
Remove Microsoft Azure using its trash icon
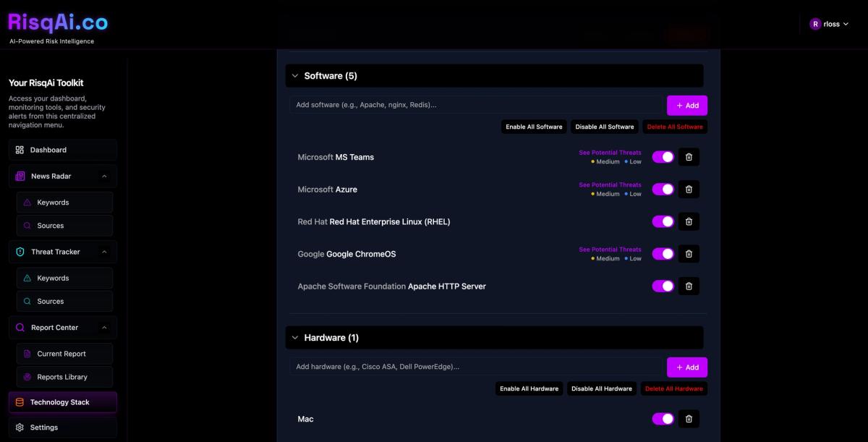coord(689,190)
